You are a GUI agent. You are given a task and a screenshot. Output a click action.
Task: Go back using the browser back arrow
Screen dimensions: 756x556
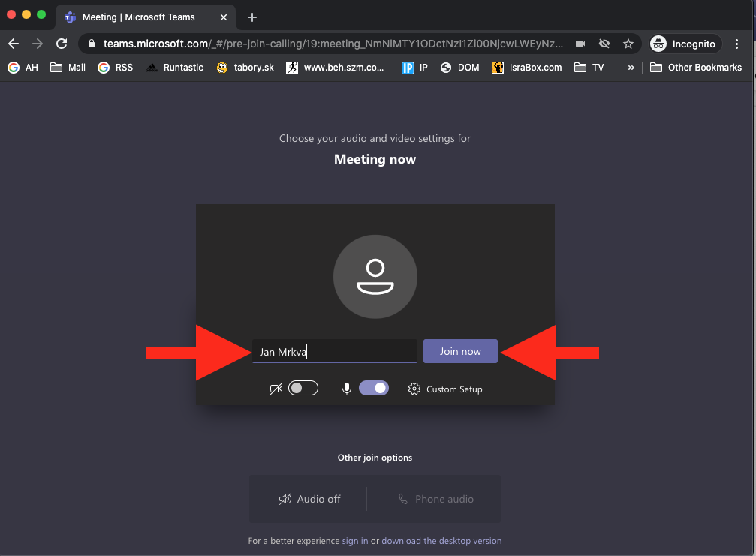tap(14, 44)
